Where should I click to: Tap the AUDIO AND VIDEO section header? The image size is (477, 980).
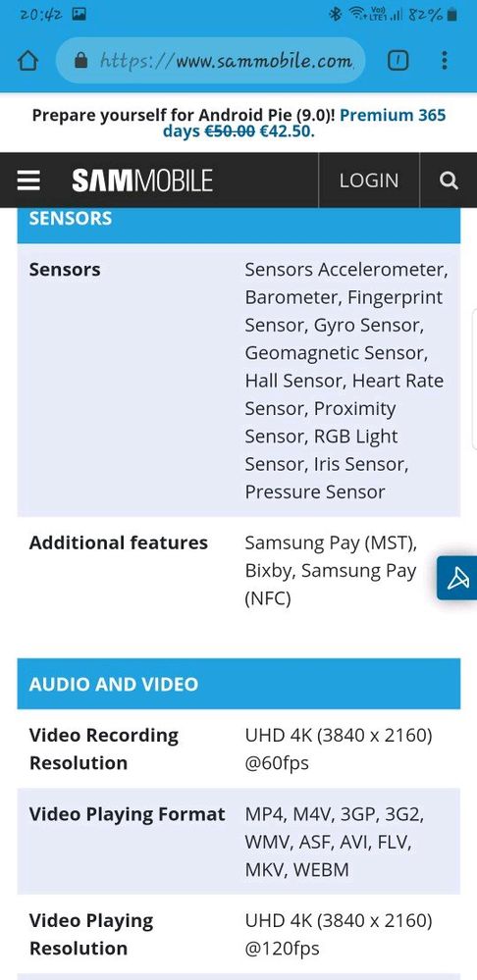pyautogui.click(x=238, y=684)
